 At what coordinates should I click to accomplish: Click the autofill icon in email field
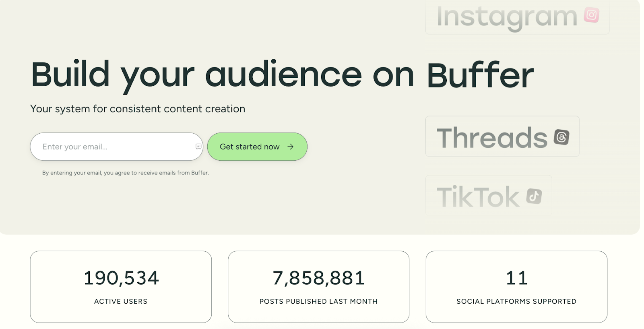click(x=198, y=147)
